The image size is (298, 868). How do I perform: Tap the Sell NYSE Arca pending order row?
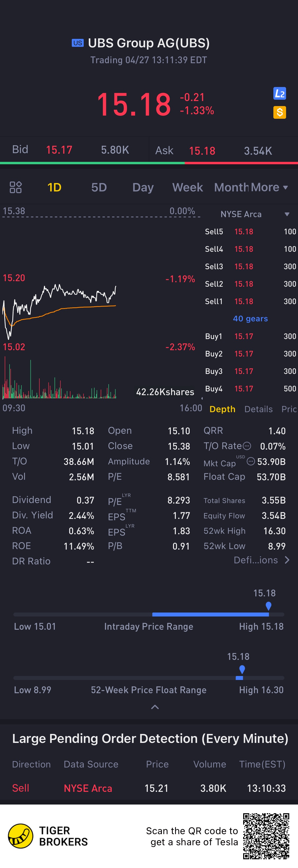[x=149, y=788]
